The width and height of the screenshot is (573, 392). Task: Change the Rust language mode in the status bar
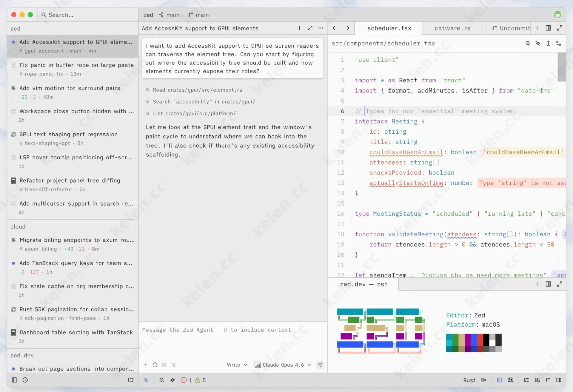[469, 380]
